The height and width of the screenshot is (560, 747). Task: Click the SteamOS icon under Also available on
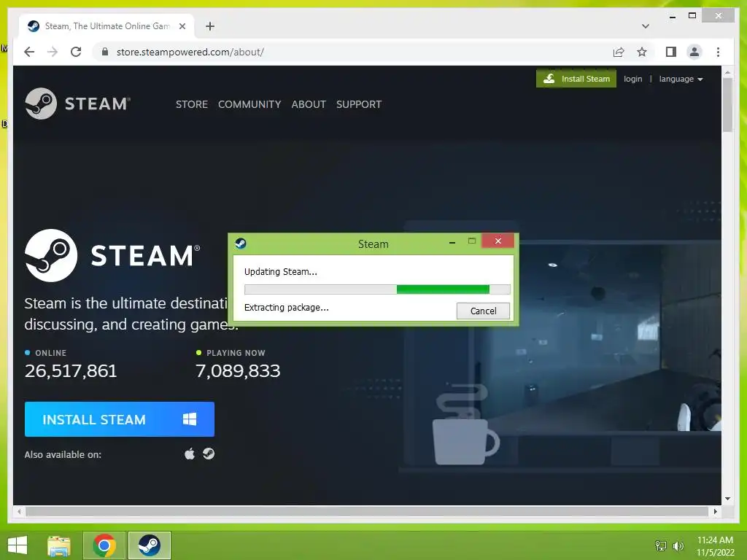pyautogui.click(x=209, y=454)
